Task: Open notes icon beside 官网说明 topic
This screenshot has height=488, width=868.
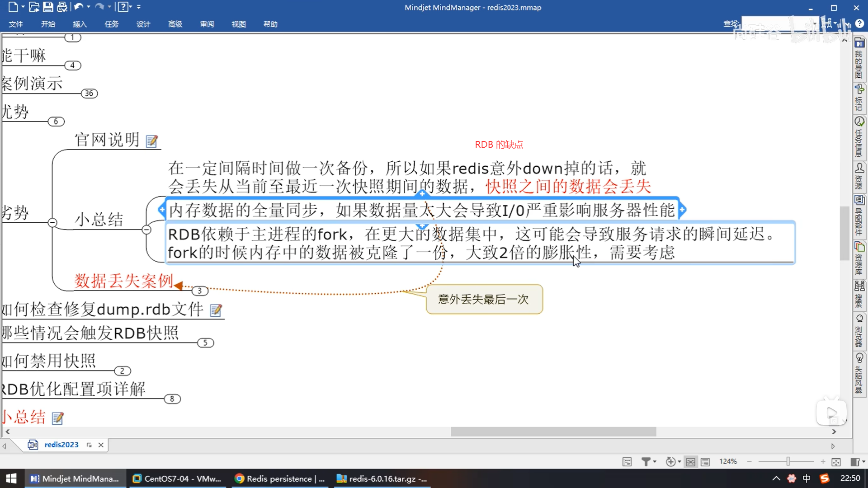Action: point(152,141)
